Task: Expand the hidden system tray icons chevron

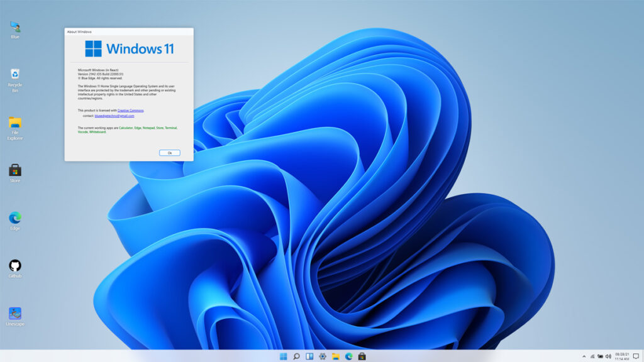Action: [584, 356]
